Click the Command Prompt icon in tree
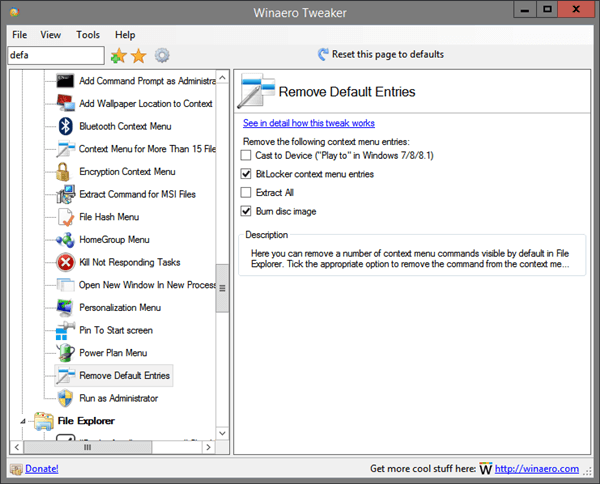The height and width of the screenshot is (484, 600). coord(65,81)
